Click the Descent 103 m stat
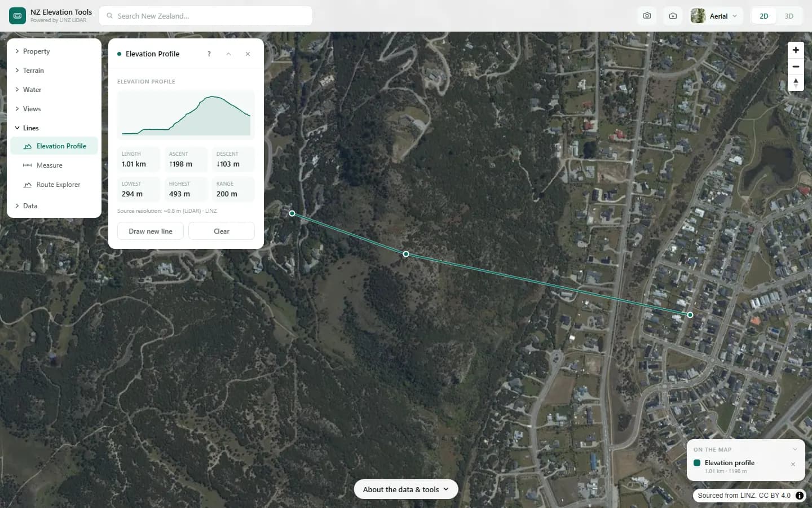The height and width of the screenshot is (508, 812). pyautogui.click(x=233, y=159)
